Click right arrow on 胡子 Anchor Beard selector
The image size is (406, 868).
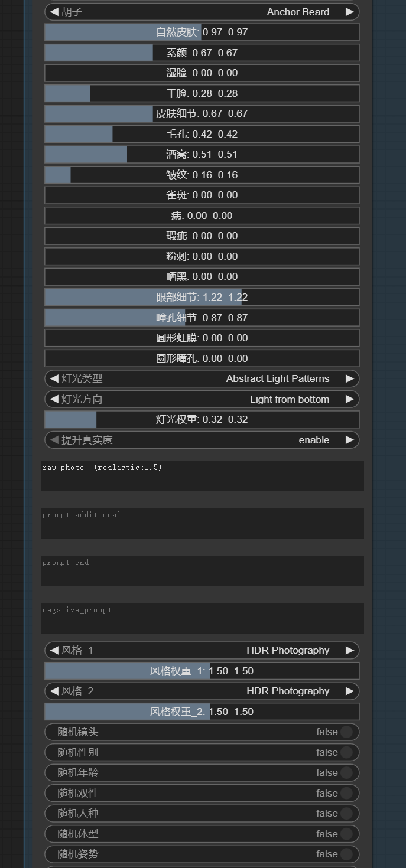(x=349, y=12)
